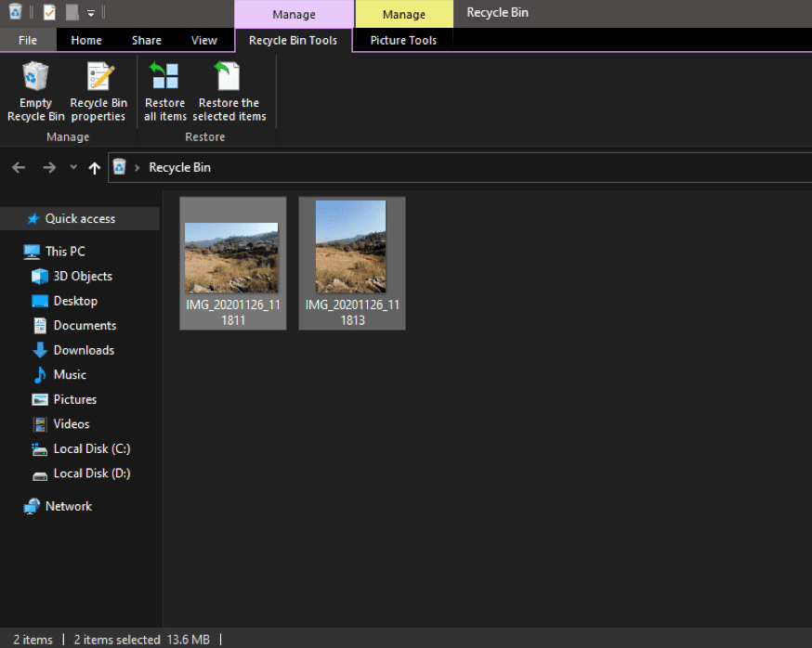Select IMG_20201126_111811 thumbnail

click(231, 262)
